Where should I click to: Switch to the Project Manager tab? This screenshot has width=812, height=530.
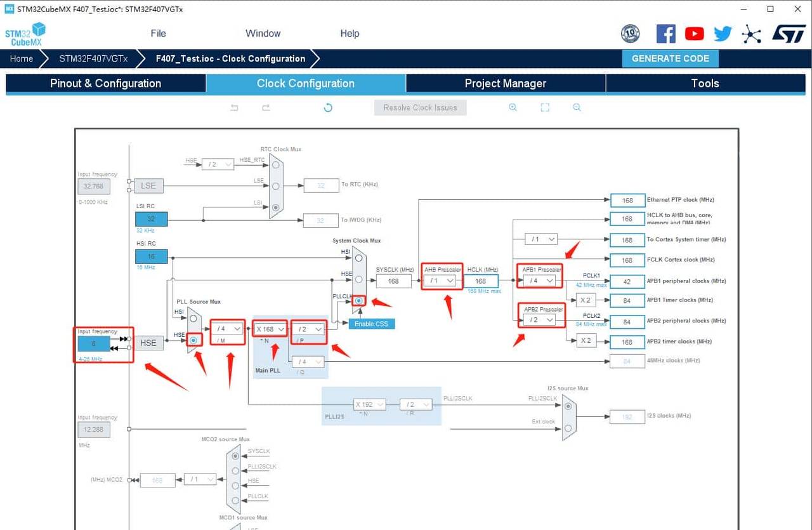pyautogui.click(x=505, y=83)
